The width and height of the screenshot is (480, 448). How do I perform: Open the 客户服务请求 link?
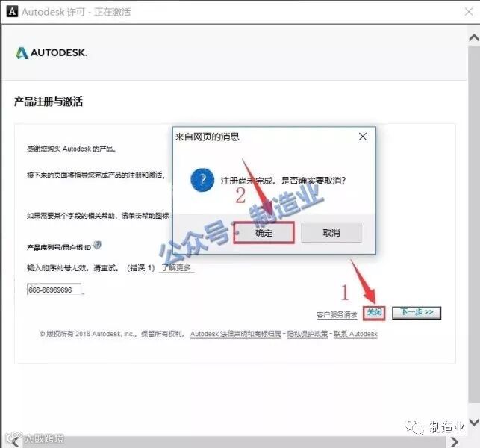(337, 315)
